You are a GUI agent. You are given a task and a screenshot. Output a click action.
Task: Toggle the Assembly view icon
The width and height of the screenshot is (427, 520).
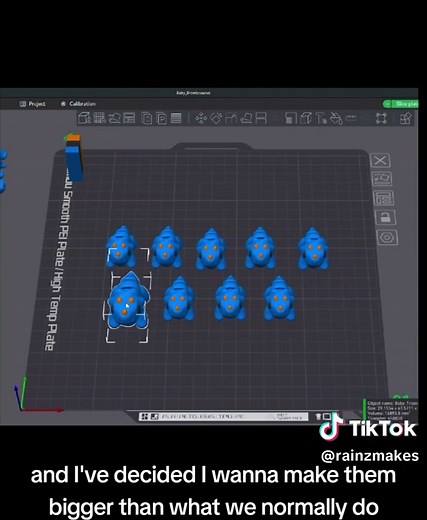[406, 118]
